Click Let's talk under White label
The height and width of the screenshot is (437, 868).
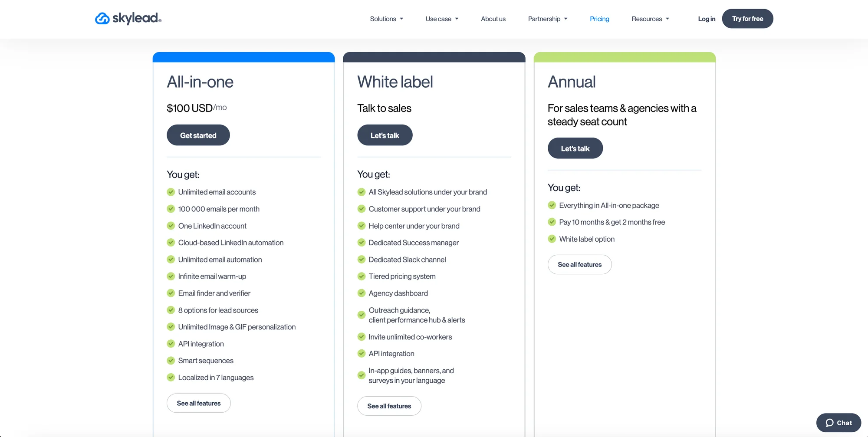click(x=385, y=135)
